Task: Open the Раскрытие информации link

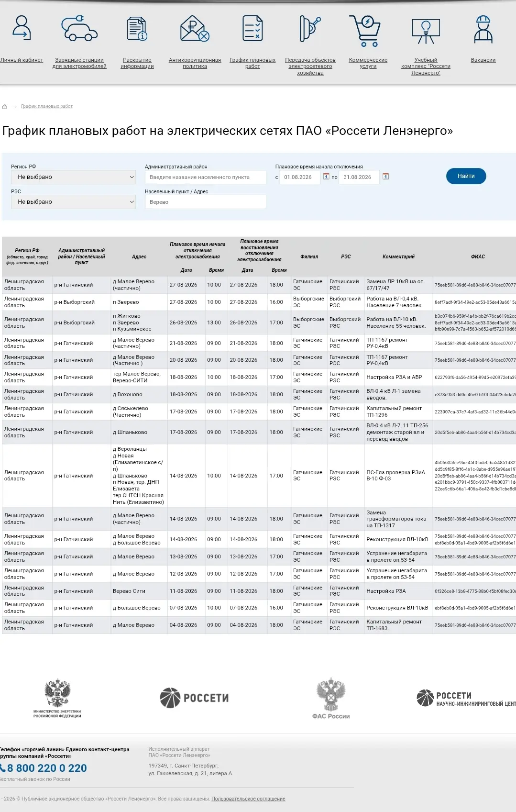Action: tap(137, 63)
